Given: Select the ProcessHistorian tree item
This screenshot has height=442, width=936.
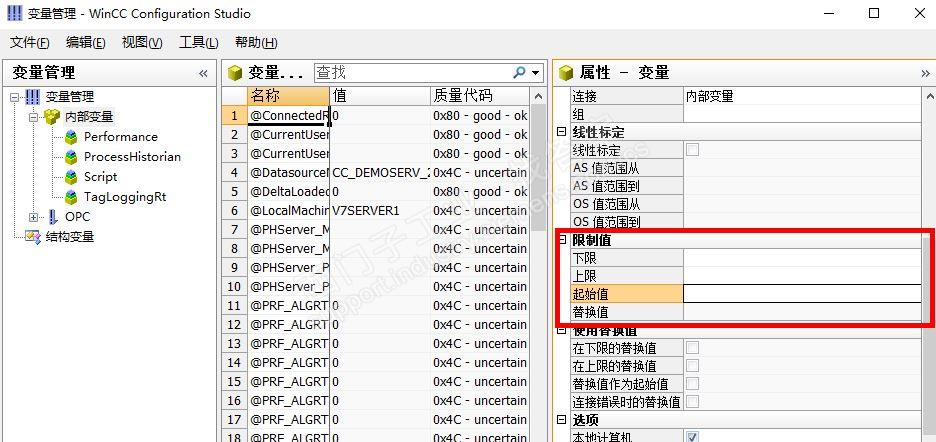Looking at the screenshot, I should [x=132, y=157].
